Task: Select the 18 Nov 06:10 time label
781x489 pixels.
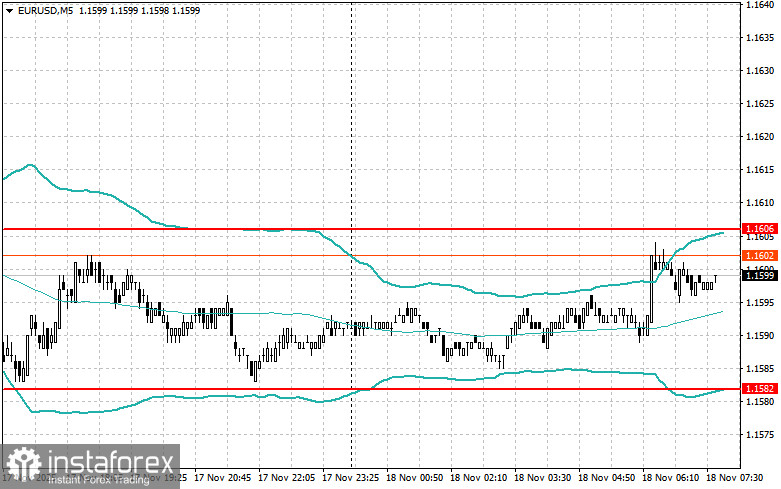Action: [670, 478]
